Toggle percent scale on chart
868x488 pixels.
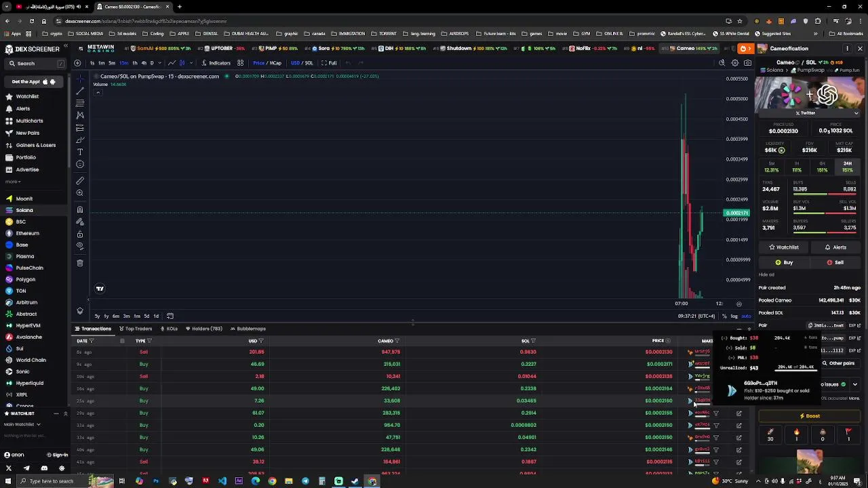[725, 316]
